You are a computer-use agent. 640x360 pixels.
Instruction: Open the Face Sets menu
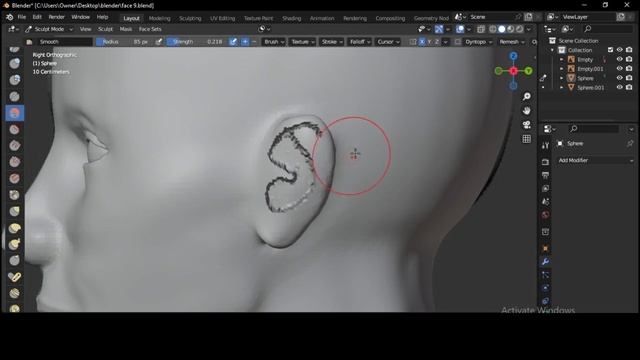click(150, 29)
